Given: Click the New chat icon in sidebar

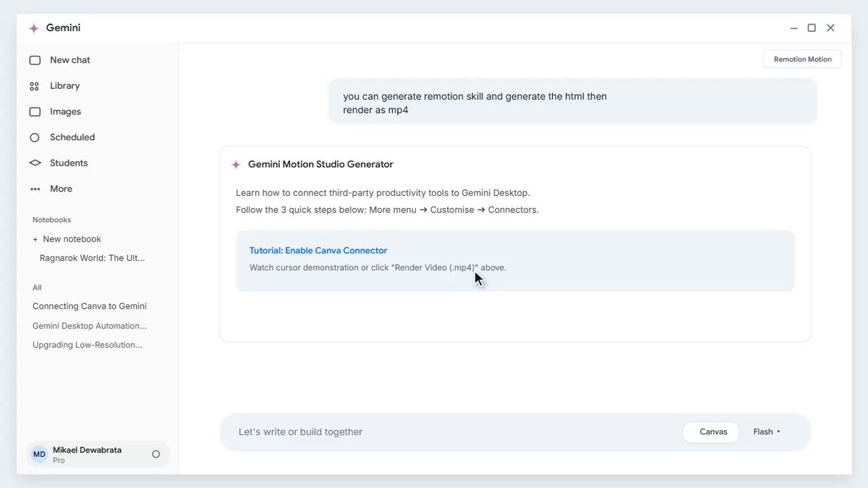Looking at the screenshot, I should click(x=35, y=61).
